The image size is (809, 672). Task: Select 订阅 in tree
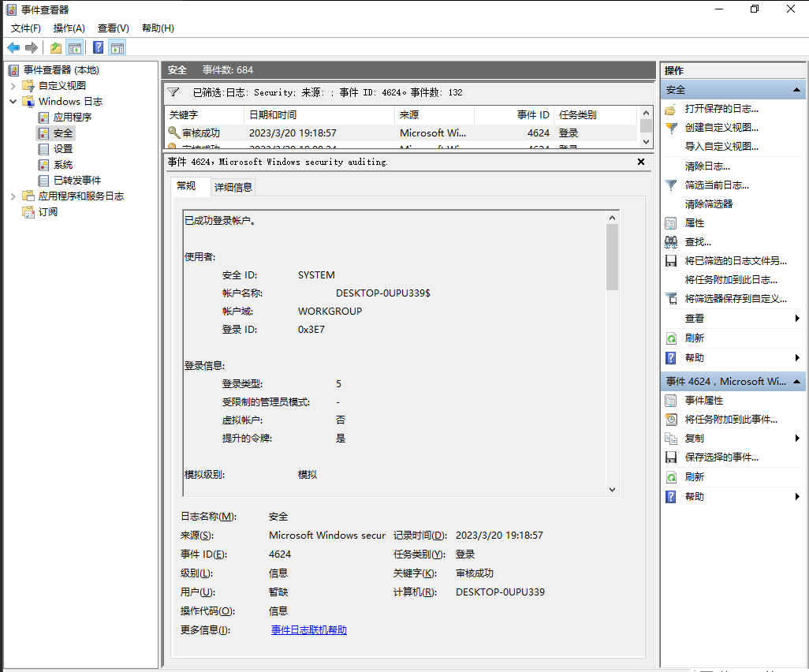pos(47,211)
